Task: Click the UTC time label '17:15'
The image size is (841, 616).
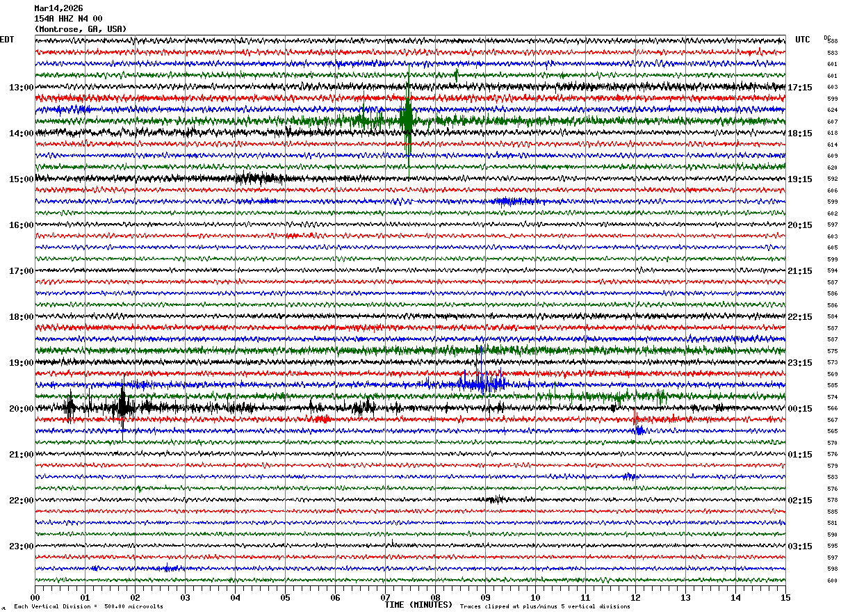Action: tap(800, 88)
